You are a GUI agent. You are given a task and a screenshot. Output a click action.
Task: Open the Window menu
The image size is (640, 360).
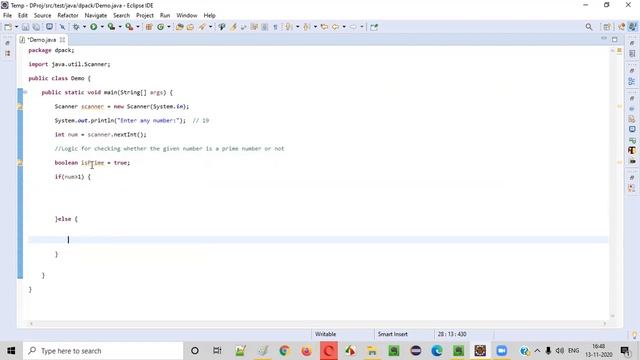click(x=187, y=15)
